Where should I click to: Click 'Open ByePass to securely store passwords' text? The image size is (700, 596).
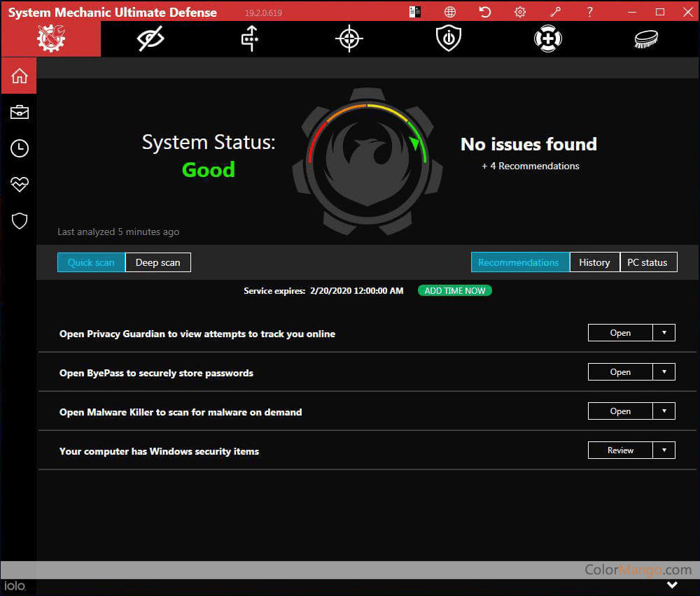pyautogui.click(x=156, y=373)
